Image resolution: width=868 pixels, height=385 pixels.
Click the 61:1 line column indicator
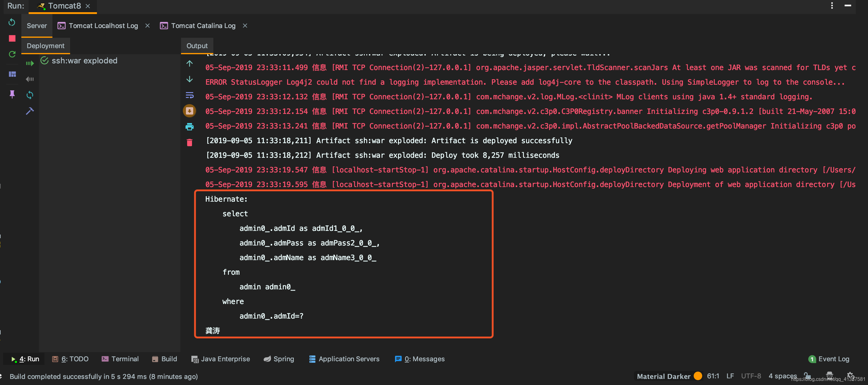713,376
